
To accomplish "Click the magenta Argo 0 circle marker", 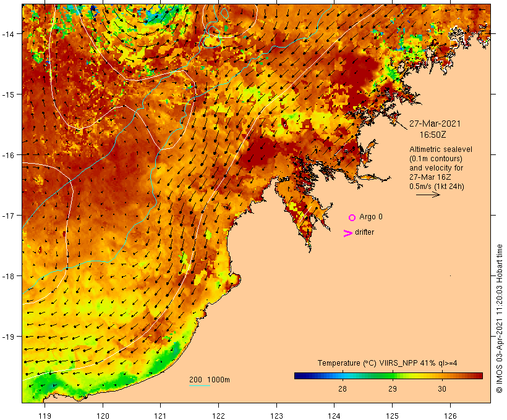I will [352, 217].
